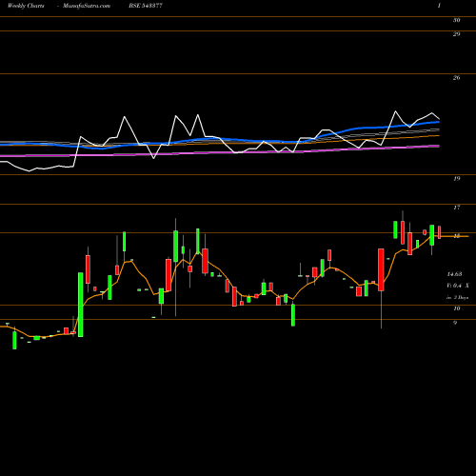Click the price axis label '29'
Screen dimensions: 476x476
[456, 34]
